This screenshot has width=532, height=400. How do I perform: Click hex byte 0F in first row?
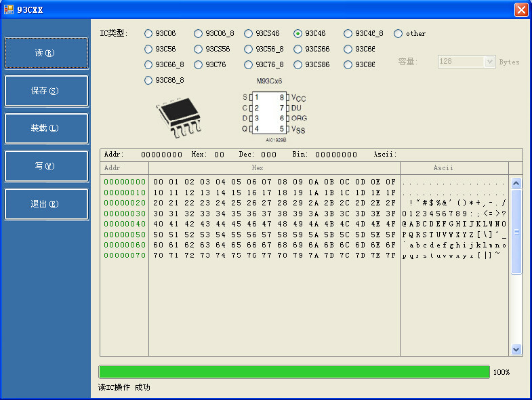coord(391,182)
